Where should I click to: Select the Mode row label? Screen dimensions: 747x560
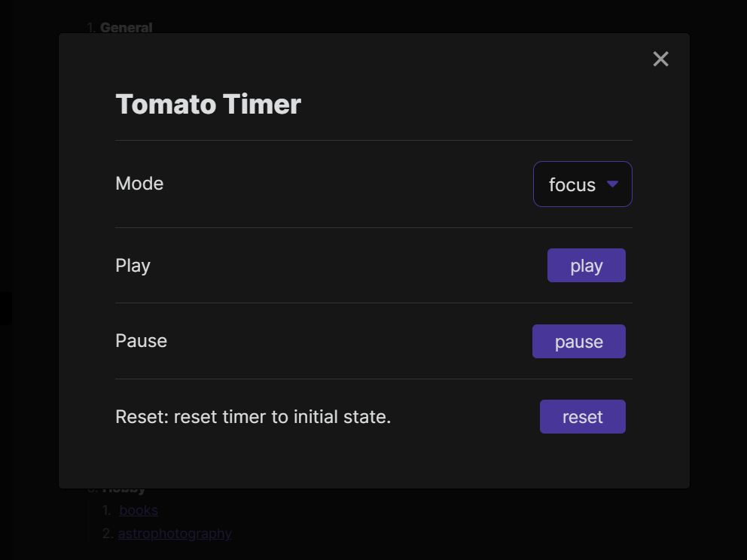pos(139,183)
